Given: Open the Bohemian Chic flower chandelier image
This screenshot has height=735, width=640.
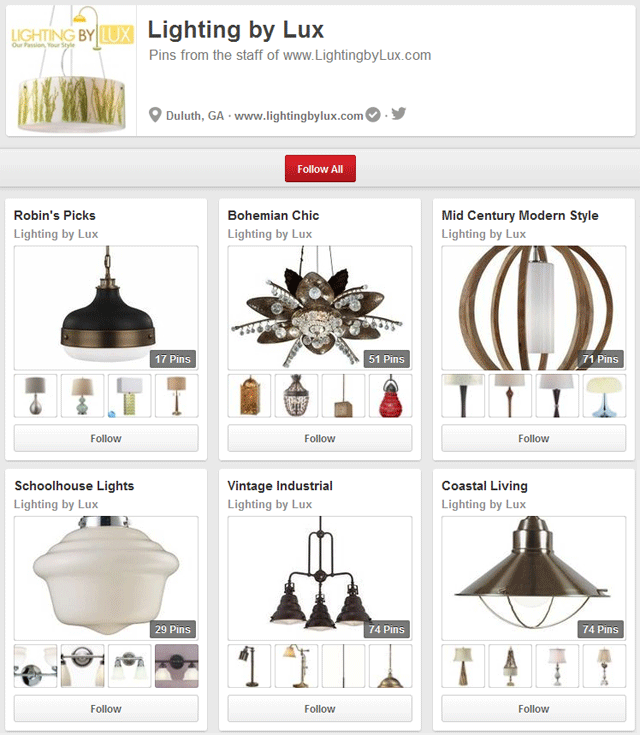Looking at the screenshot, I should pos(320,308).
